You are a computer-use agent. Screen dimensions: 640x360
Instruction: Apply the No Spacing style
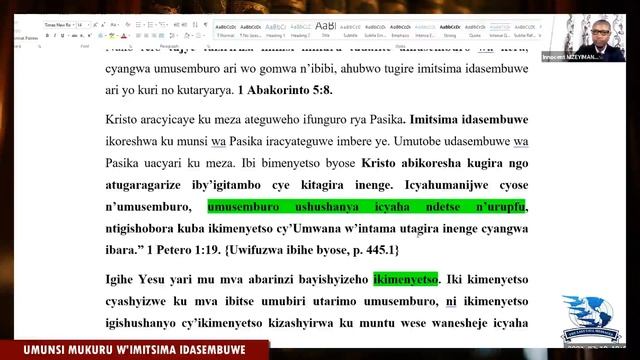[251, 31]
